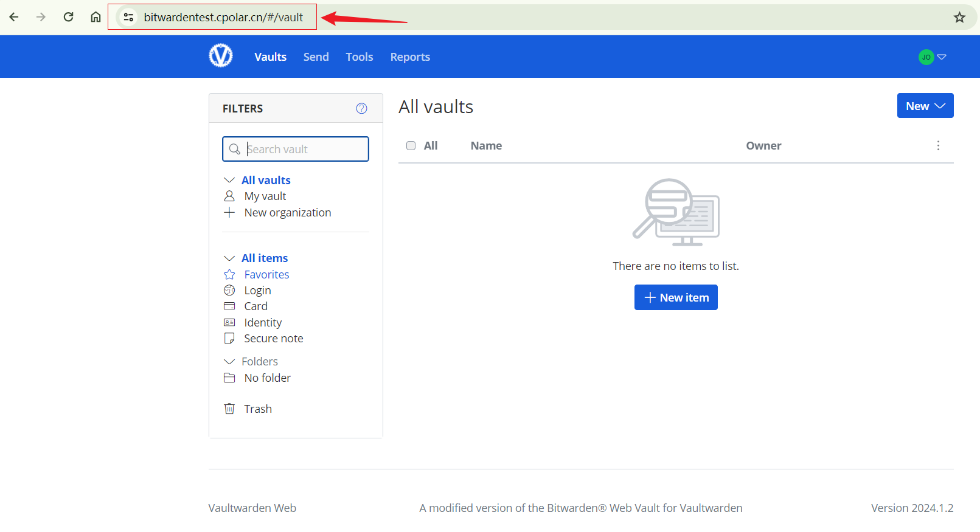
Task: Bookmark this page with star icon
Action: 959,18
